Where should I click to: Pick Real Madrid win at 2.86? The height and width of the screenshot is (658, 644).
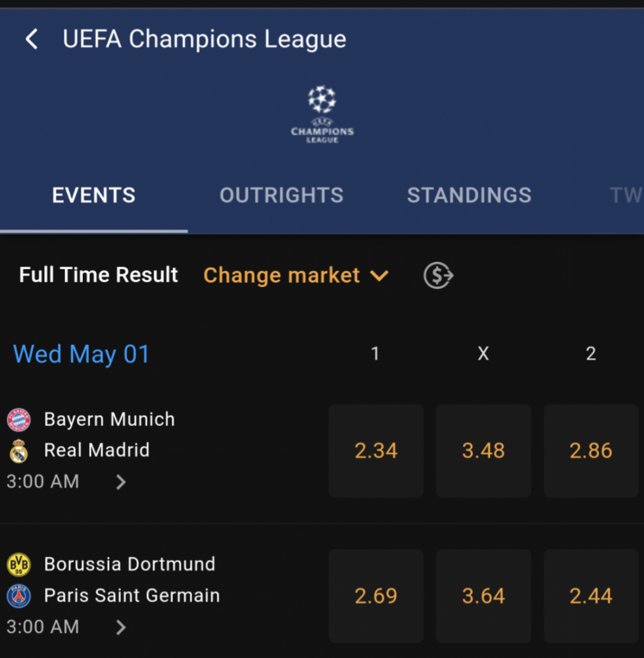tap(591, 451)
